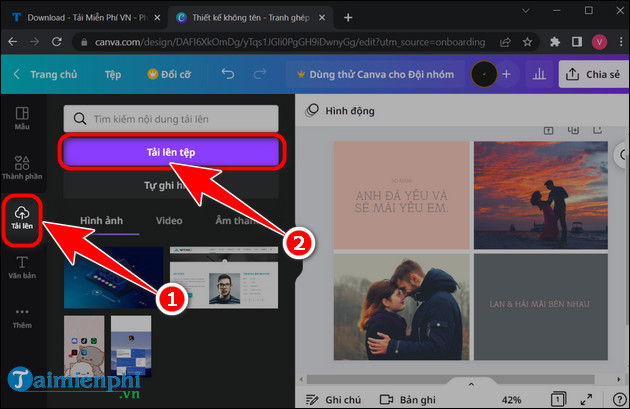
Task: Open the Tải lên uploads panel
Action: coord(22,218)
